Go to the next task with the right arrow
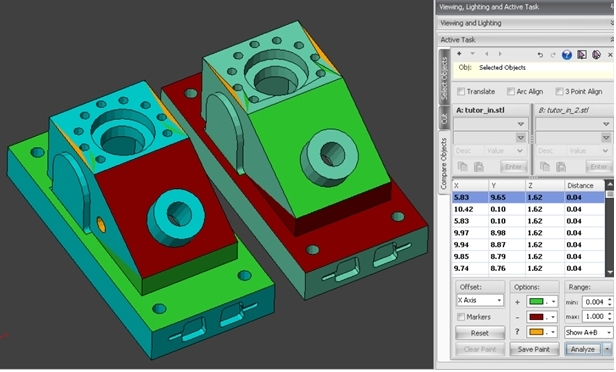616x372 pixels. tap(500, 54)
